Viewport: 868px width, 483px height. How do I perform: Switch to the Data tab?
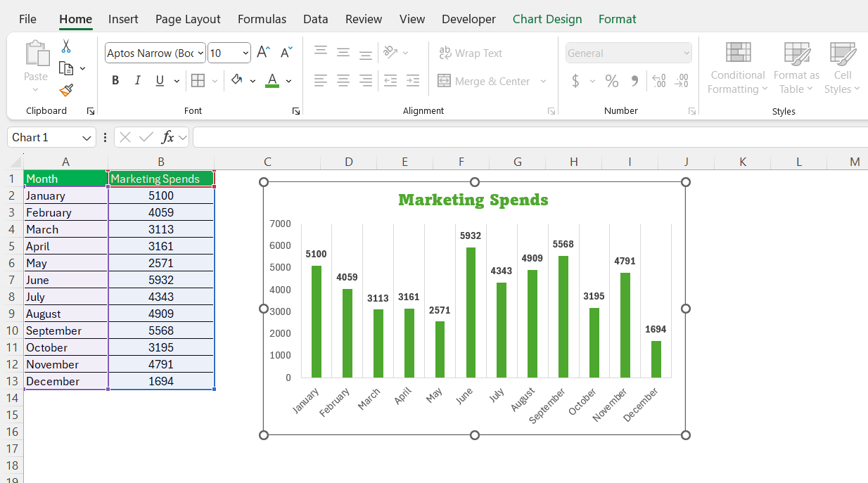[316, 19]
